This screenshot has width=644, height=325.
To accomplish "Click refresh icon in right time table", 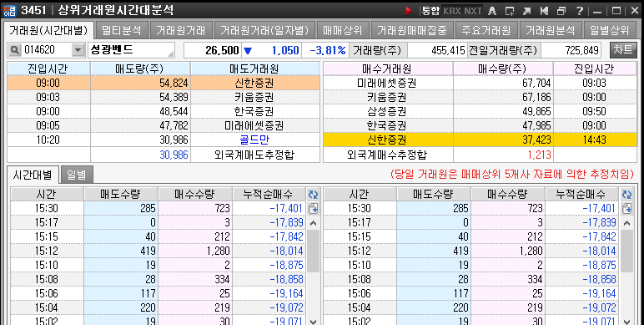I will point(626,194).
